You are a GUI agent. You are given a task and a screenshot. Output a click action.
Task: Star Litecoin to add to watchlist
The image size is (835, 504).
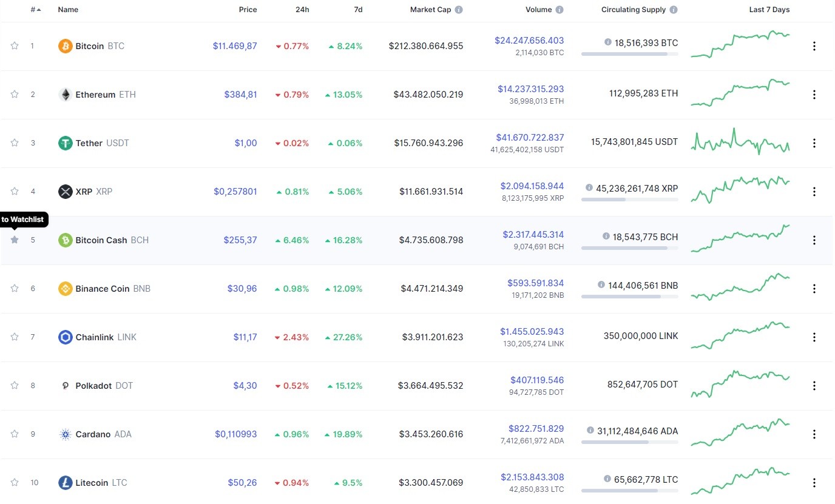tap(15, 483)
